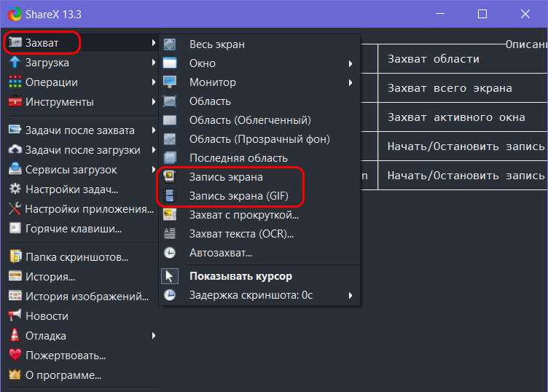Expand the Монитор submenu arrow
548x392 pixels.
(x=351, y=83)
